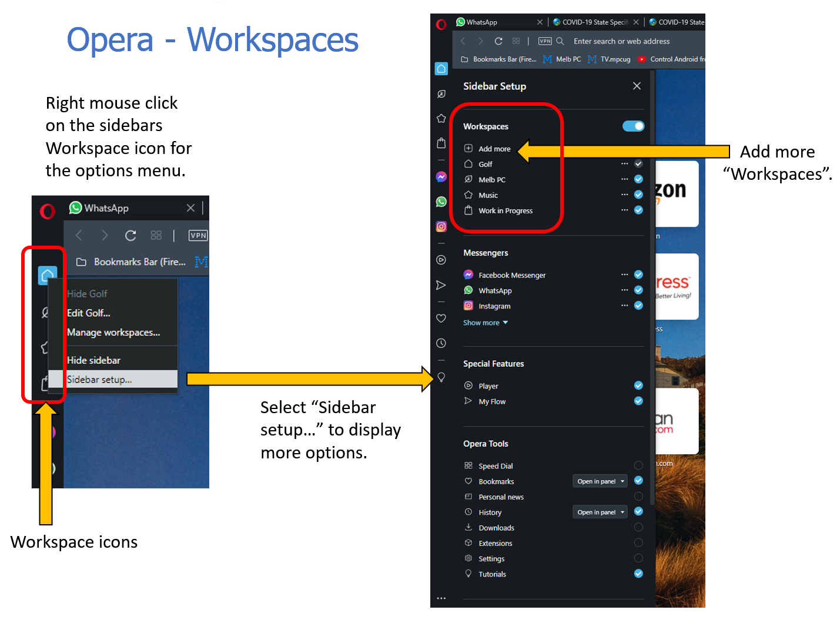The height and width of the screenshot is (620, 840).
Task: Uncheck the Golf workspace checkbox
Action: point(638,164)
